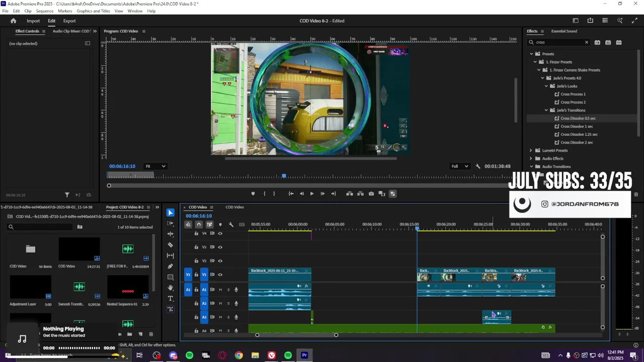Toggle V2 track output eye
Viewport: 644px width, 362px height.
tap(220, 260)
